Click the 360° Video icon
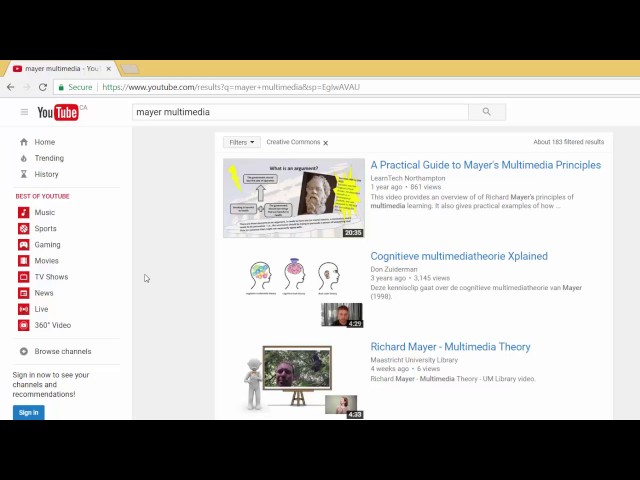 pos(24,325)
